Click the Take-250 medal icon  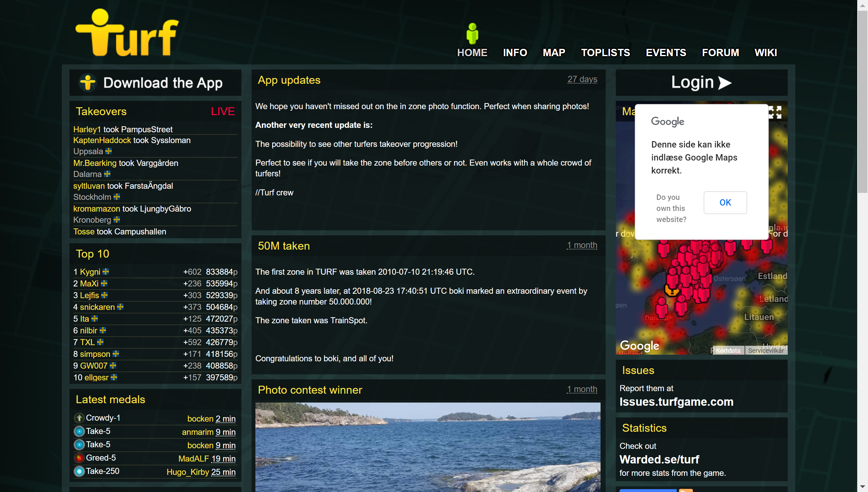(x=79, y=471)
